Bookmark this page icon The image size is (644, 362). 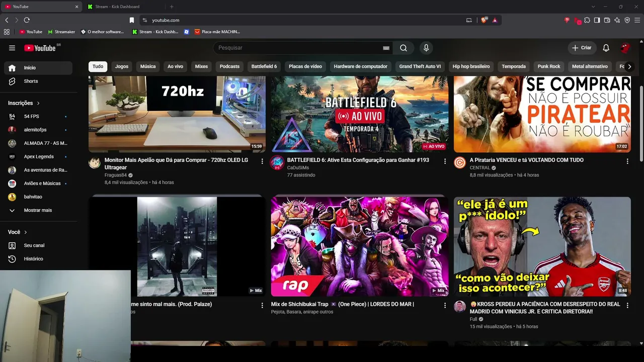[132, 20]
